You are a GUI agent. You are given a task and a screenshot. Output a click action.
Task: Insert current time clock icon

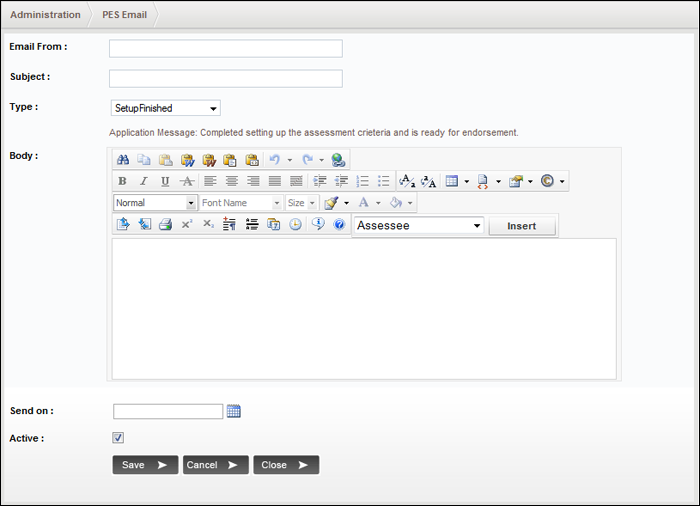pyautogui.click(x=295, y=224)
